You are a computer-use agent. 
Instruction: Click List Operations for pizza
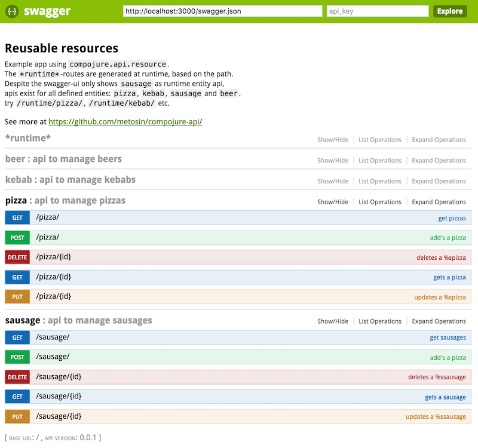coord(380,202)
